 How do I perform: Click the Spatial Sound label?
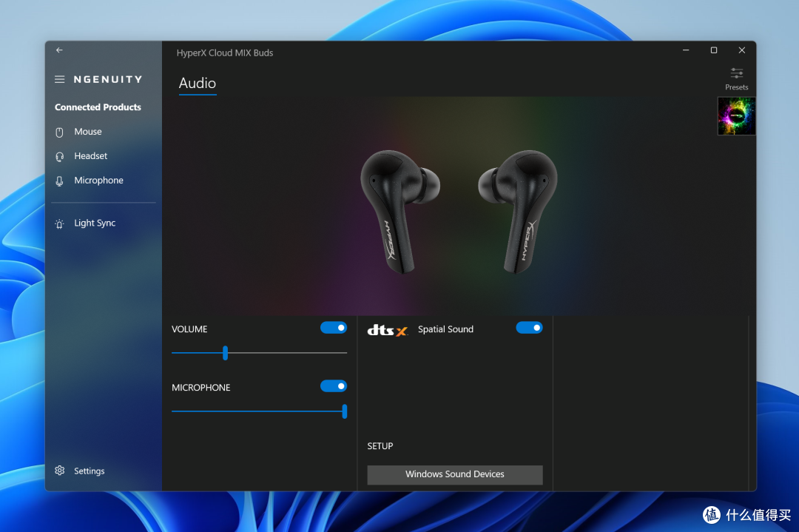pos(446,329)
